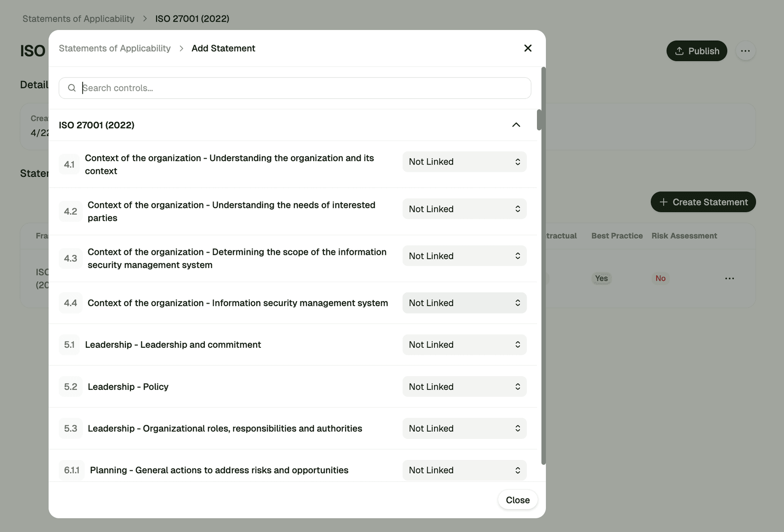Image resolution: width=784 pixels, height=532 pixels.
Task: Click the ISO 27001 (2022) section heading
Action: (x=97, y=125)
